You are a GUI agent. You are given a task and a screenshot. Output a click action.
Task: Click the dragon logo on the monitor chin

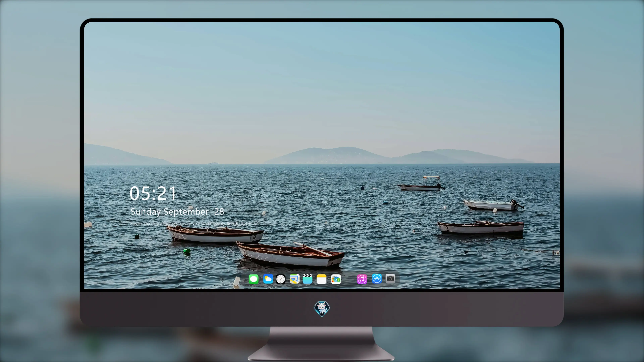point(322,309)
